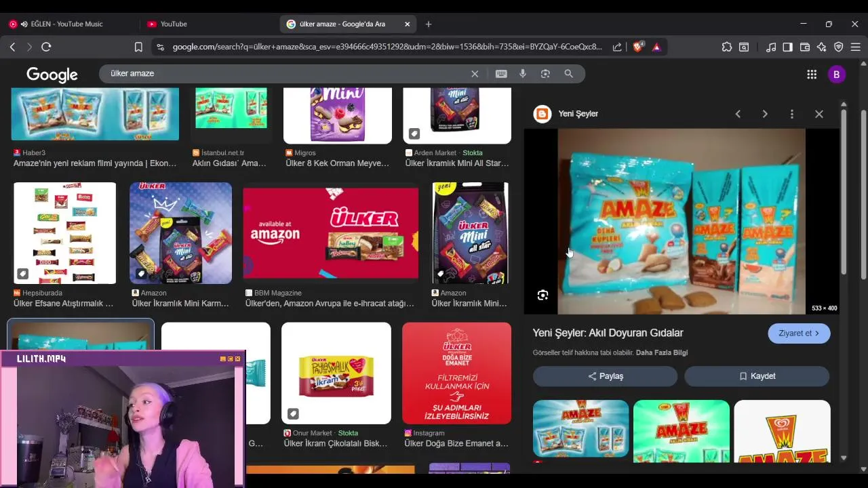Clear the Google search box text

(475, 73)
